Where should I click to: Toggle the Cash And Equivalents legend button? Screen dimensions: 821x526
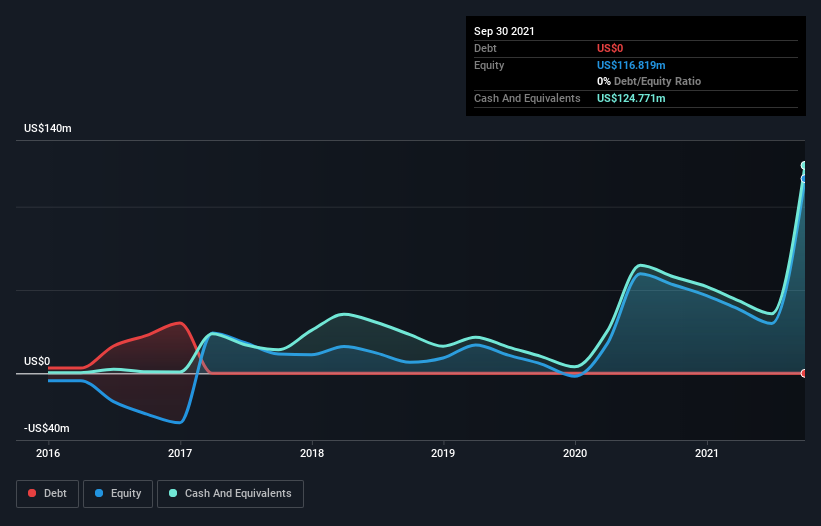pyautogui.click(x=230, y=494)
